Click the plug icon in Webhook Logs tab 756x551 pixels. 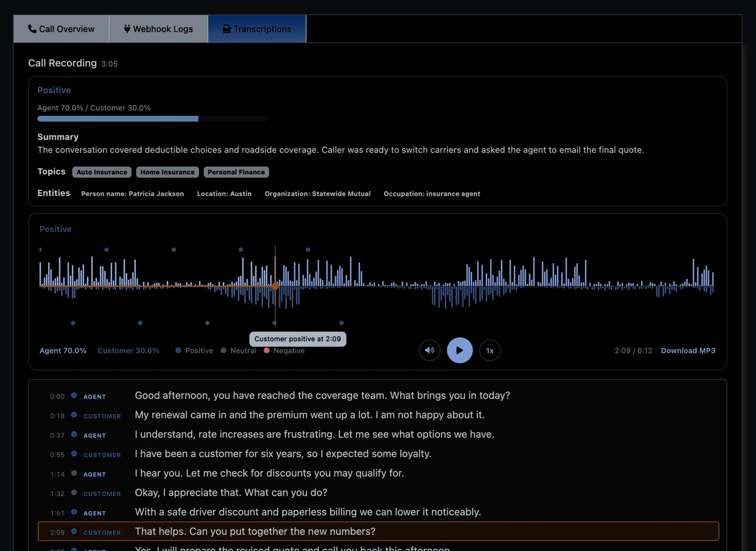[x=127, y=29]
